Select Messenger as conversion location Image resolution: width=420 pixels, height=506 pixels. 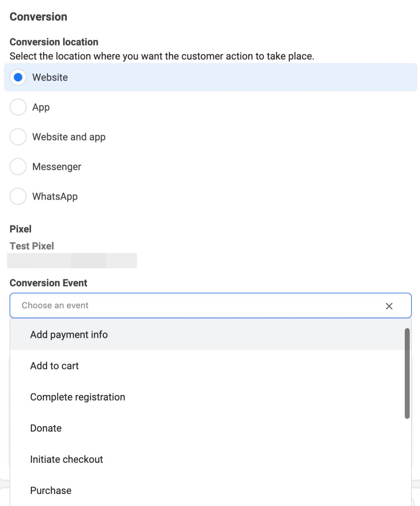pyautogui.click(x=18, y=167)
